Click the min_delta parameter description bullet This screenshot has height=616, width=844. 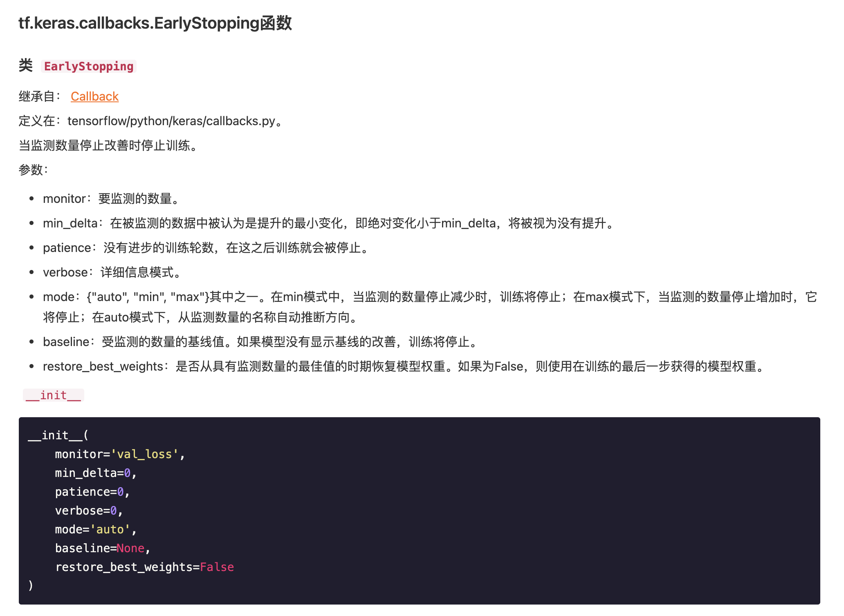pyautogui.click(x=330, y=223)
